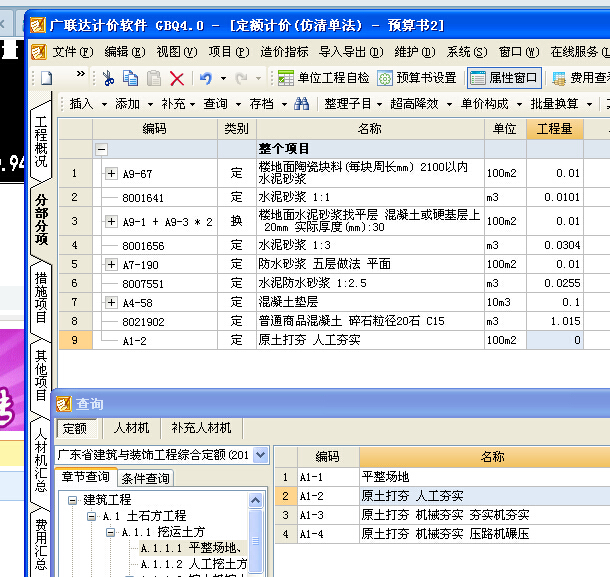Open the 视图(V) menu
The height and width of the screenshot is (577, 610).
tap(177, 52)
